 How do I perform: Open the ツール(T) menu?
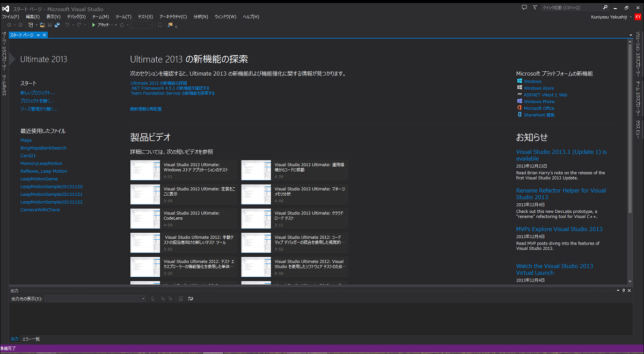coord(123,17)
